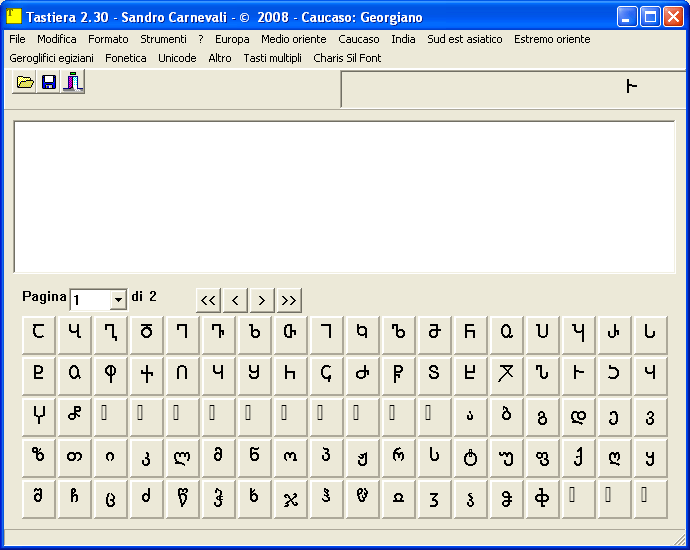690x550 pixels.
Task: Go to first page with << button
Action: click(208, 301)
